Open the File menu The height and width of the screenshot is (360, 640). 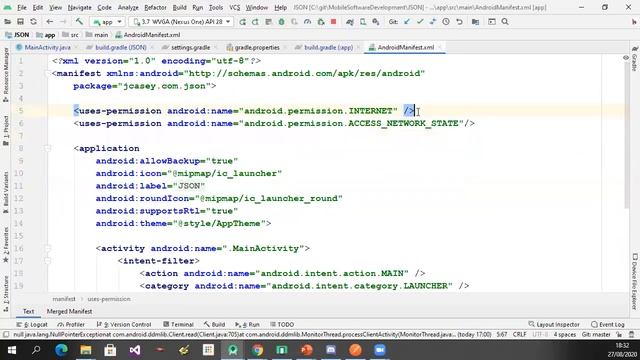pyautogui.click(x=22, y=7)
